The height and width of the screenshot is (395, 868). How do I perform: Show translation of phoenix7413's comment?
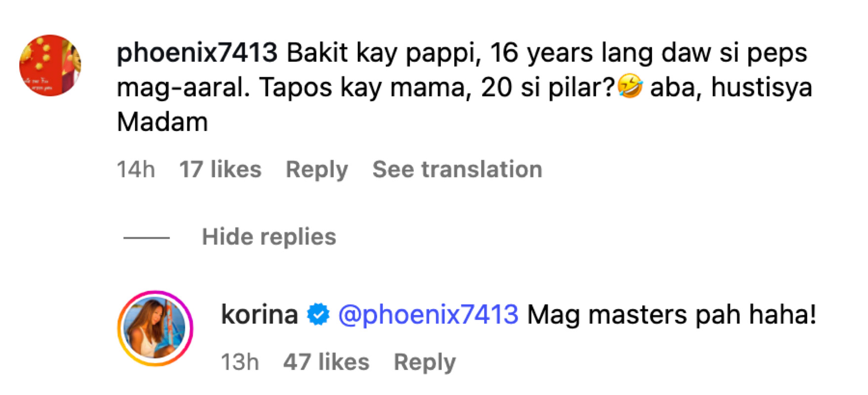[x=457, y=169]
